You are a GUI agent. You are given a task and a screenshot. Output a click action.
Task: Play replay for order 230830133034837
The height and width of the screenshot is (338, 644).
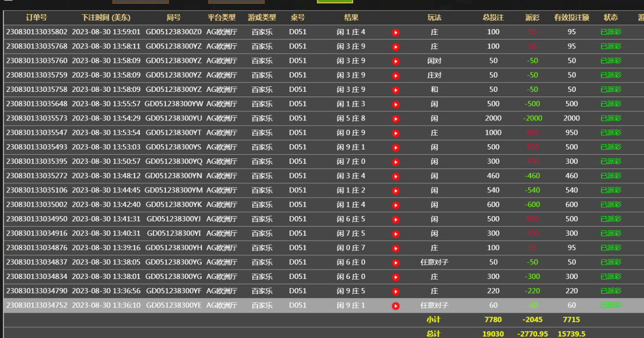396,262
